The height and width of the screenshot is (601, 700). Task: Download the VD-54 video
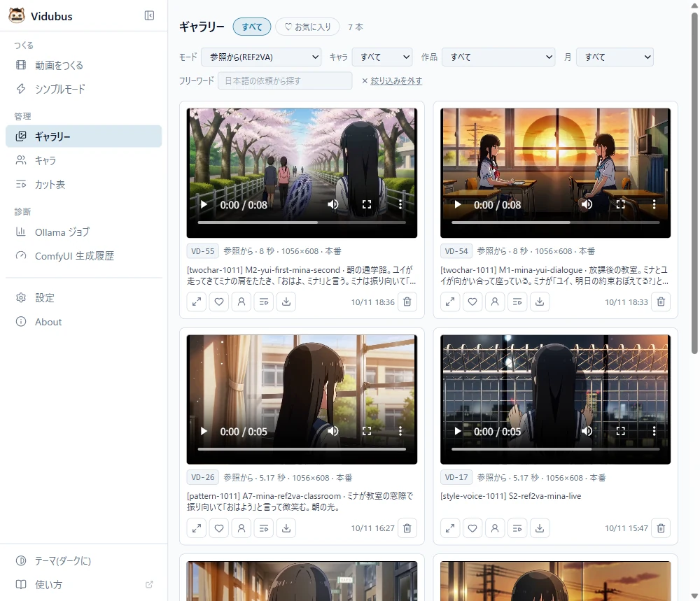(540, 302)
